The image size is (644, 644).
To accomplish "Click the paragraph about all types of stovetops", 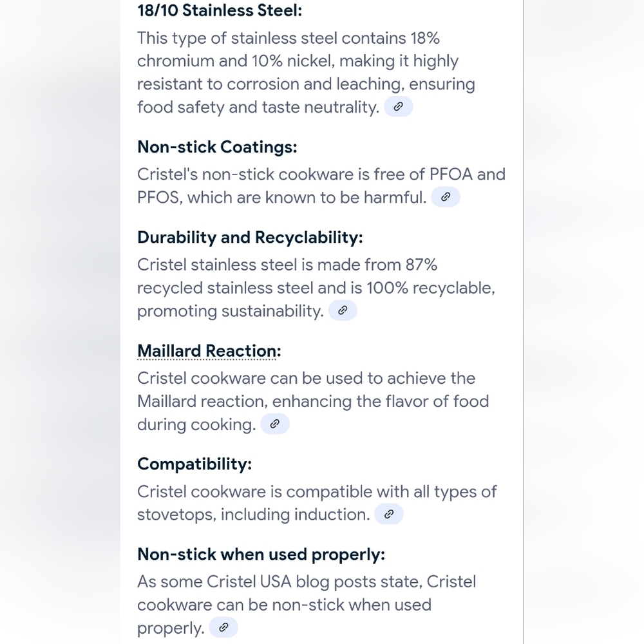I will pos(317,503).
